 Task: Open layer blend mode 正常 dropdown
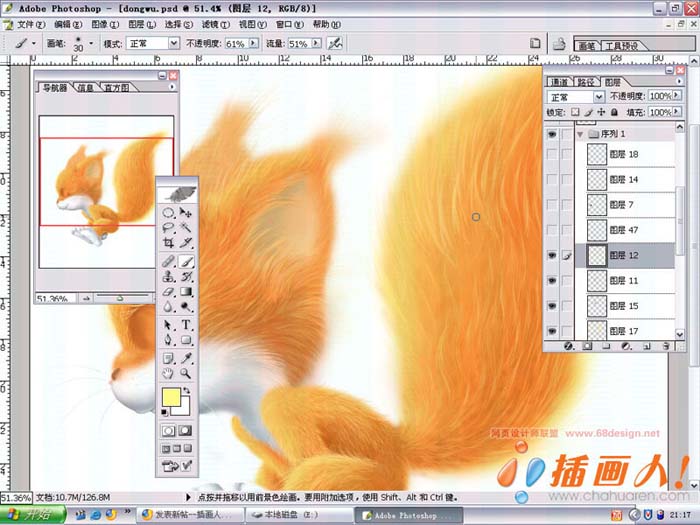point(599,96)
